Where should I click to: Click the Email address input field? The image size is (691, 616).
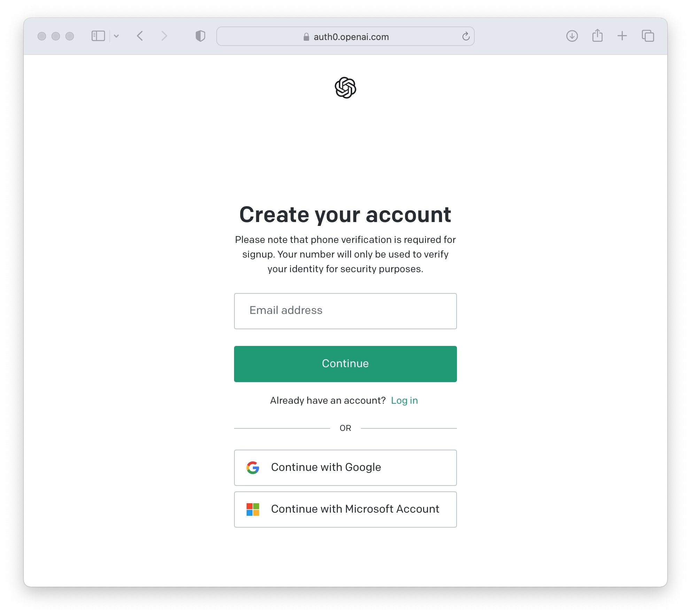(345, 310)
